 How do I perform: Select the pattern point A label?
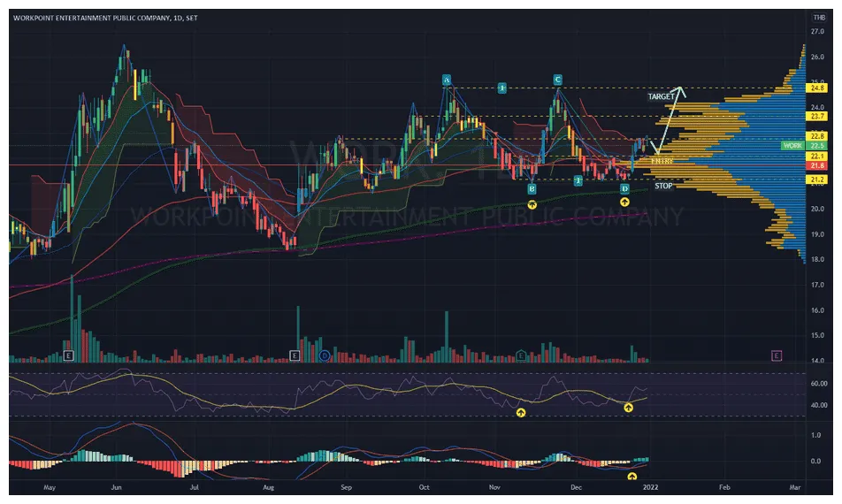447,80
